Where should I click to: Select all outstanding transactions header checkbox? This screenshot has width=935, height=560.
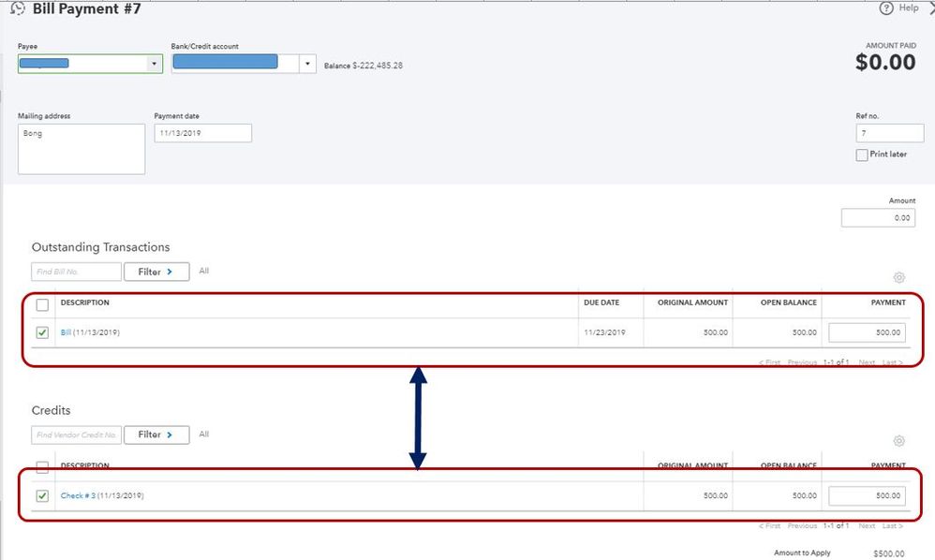42,305
